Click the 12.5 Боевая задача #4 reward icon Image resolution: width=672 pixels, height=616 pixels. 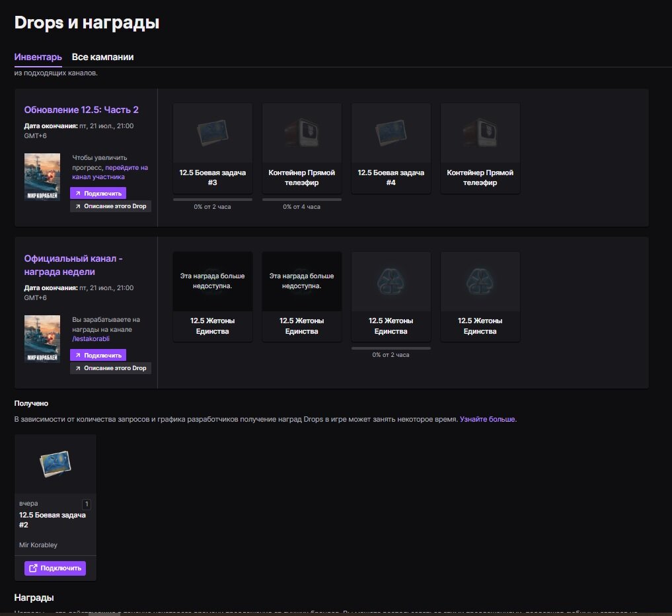coord(391,132)
